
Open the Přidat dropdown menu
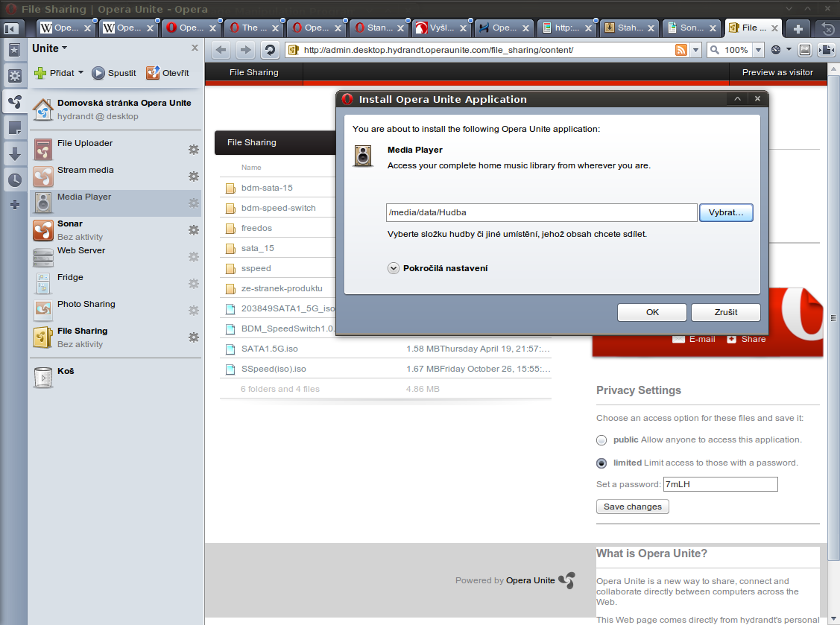(x=59, y=73)
